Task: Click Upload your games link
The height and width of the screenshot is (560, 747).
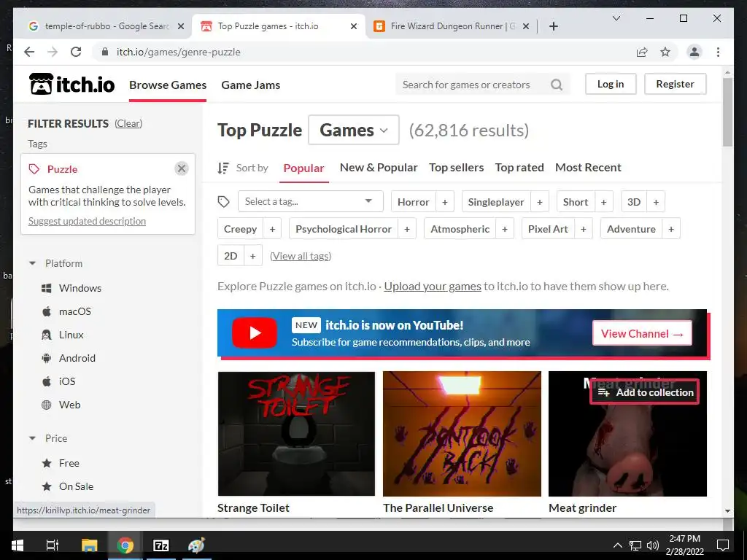Action: coord(433,286)
